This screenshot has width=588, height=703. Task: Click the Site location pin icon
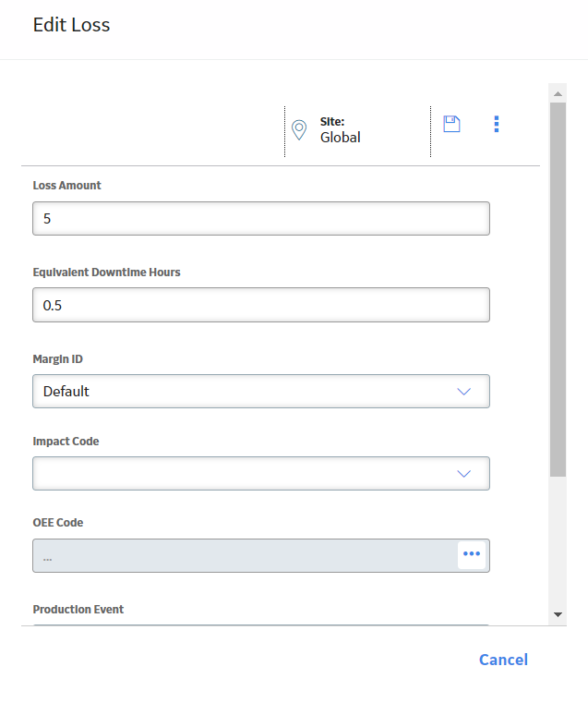pyautogui.click(x=299, y=130)
